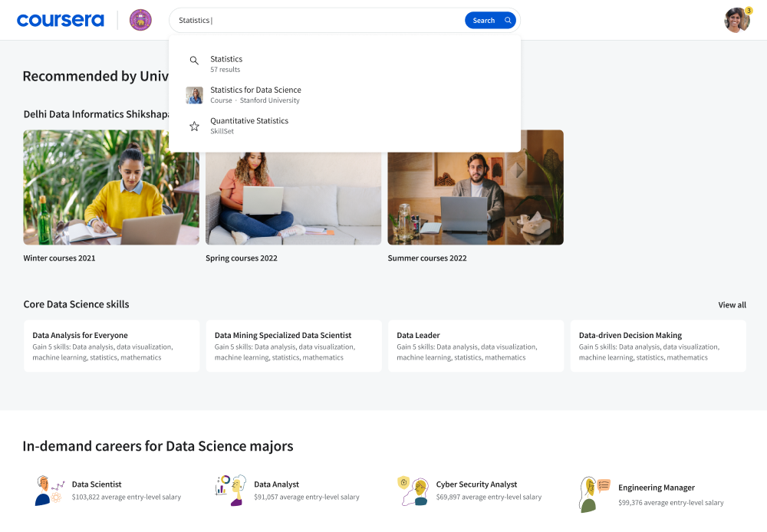Open the Data Mining Specialized Data Scientist card
767x532 pixels.
(x=294, y=346)
